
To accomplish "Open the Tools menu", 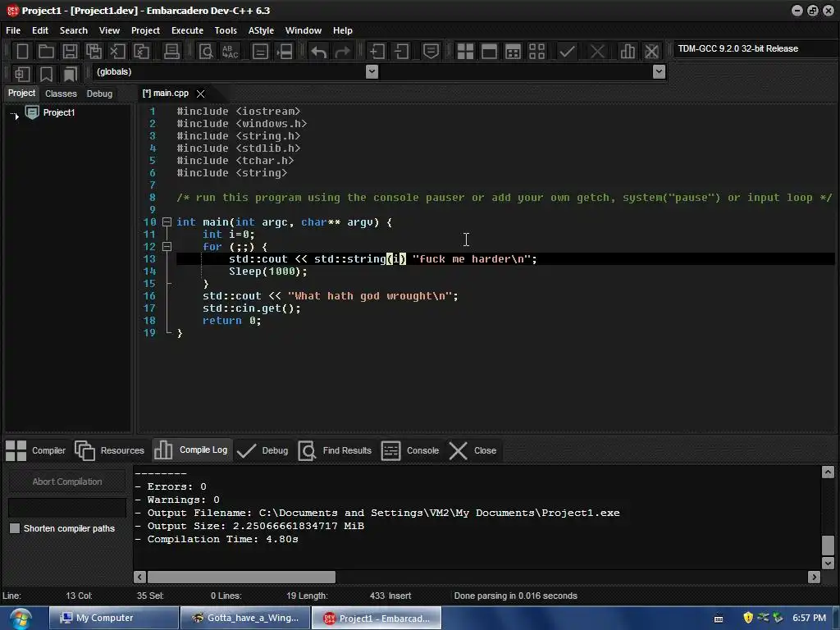I will pos(226,30).
